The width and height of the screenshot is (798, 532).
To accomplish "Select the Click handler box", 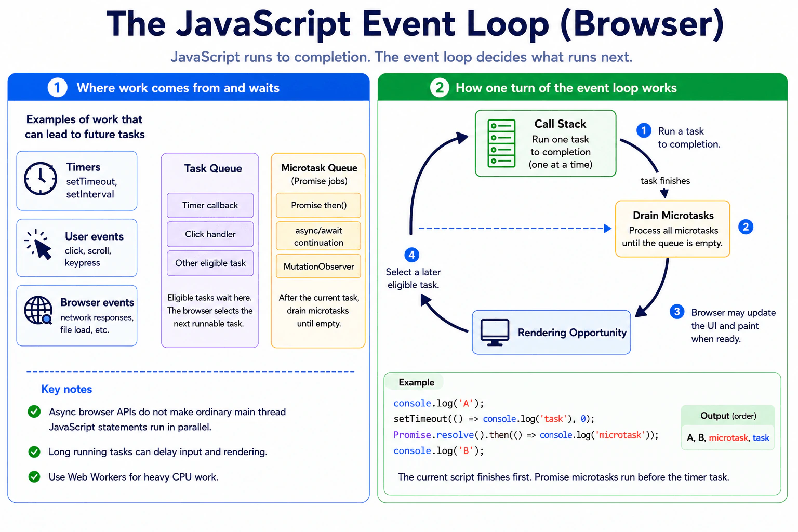I will tap(210, 234).
